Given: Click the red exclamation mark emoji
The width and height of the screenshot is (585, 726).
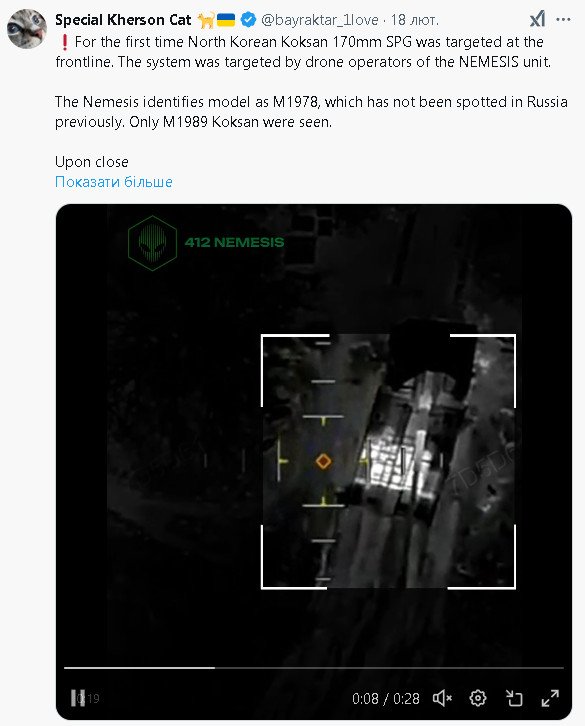Looking at the screenshot, I should pyautogui.click(x=64, y=42).
